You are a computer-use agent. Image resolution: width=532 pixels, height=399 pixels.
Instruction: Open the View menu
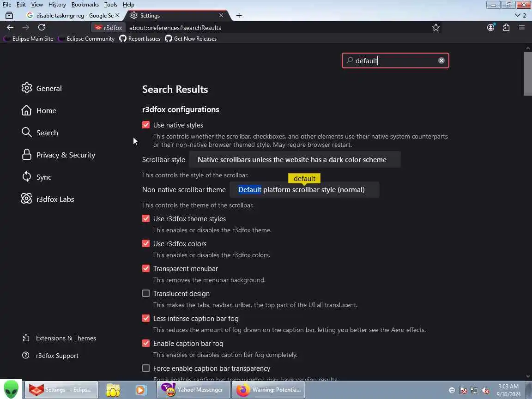(37, 5)
